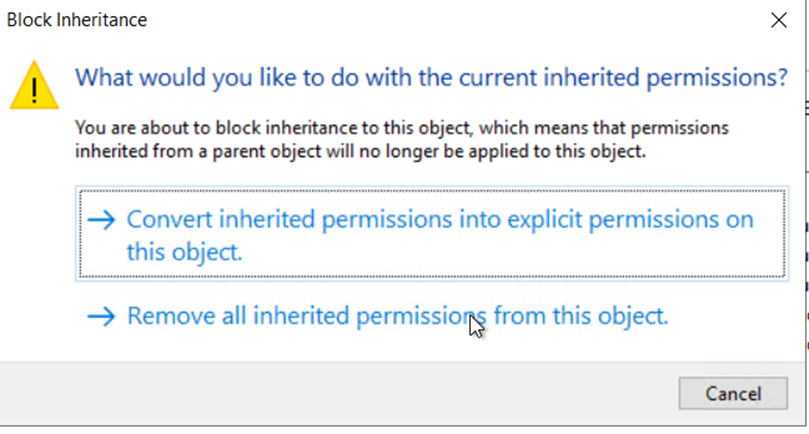809x434 pixels.
Task: Choose Remove all inherited permissions from this object
Action: coord(396,317)
